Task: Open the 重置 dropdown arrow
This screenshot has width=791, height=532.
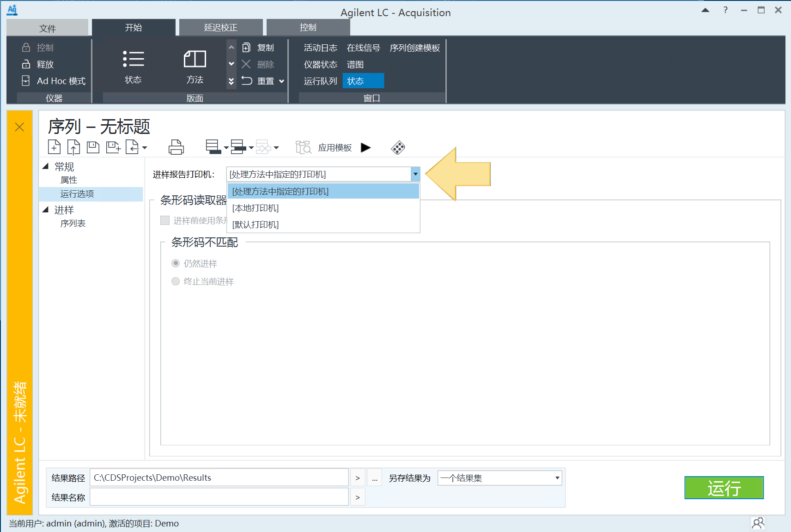Action: (x=282, y=81)
